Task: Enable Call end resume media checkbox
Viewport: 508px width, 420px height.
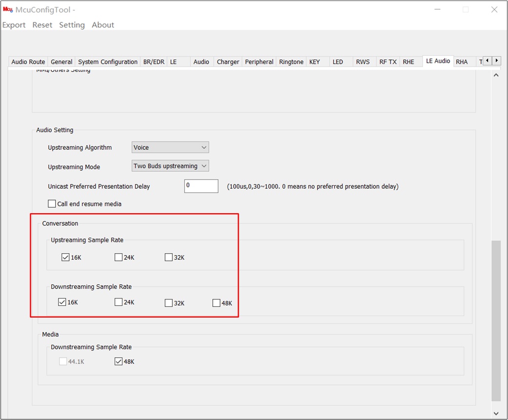Action: [x=52, y=204]
